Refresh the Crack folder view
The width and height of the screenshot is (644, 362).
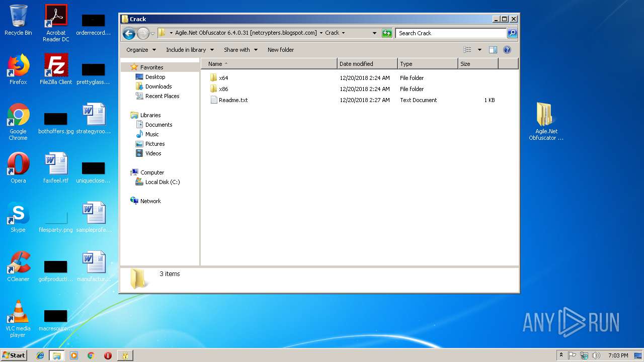click(x=386, y=33)
